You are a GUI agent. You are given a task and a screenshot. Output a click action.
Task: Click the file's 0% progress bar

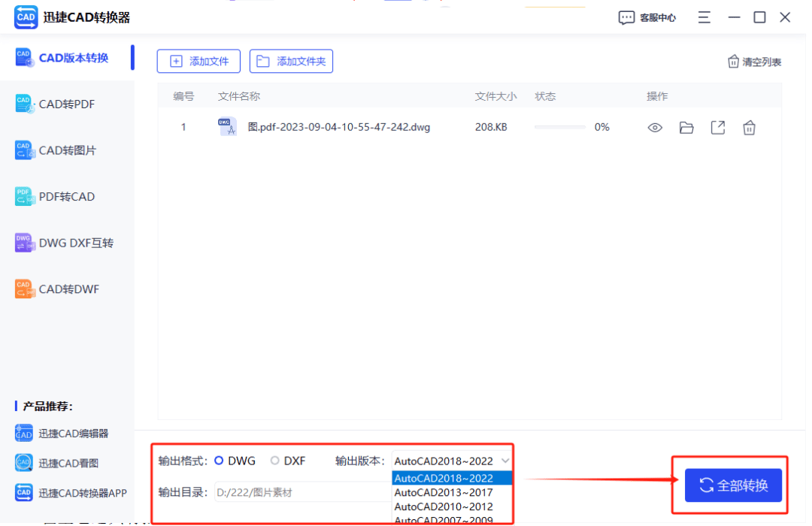(560, 127)
